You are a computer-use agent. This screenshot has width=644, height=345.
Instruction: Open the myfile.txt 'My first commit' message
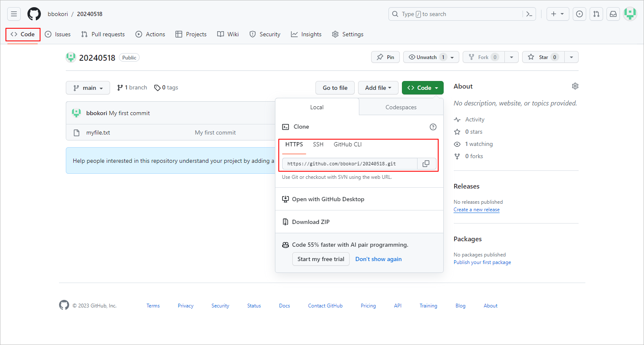(x=215, y=132)
